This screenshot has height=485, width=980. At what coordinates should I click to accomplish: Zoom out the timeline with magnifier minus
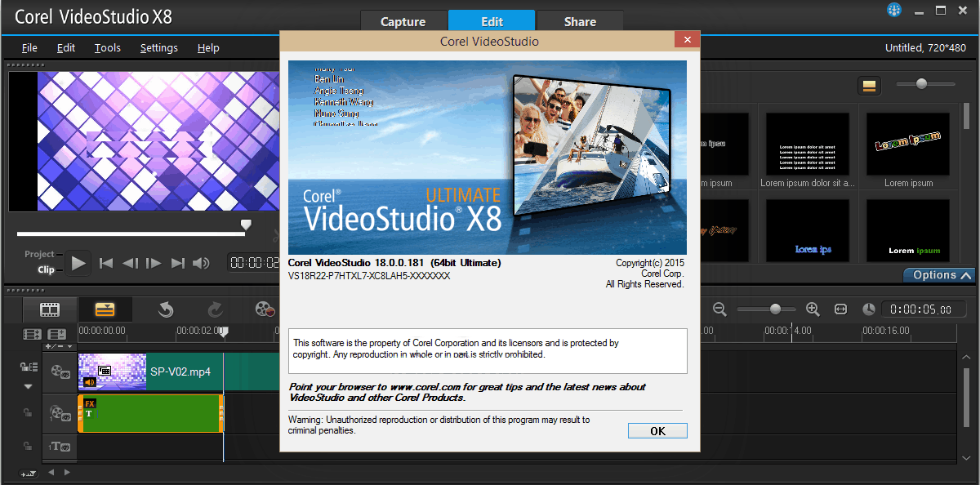click(720, 309)
